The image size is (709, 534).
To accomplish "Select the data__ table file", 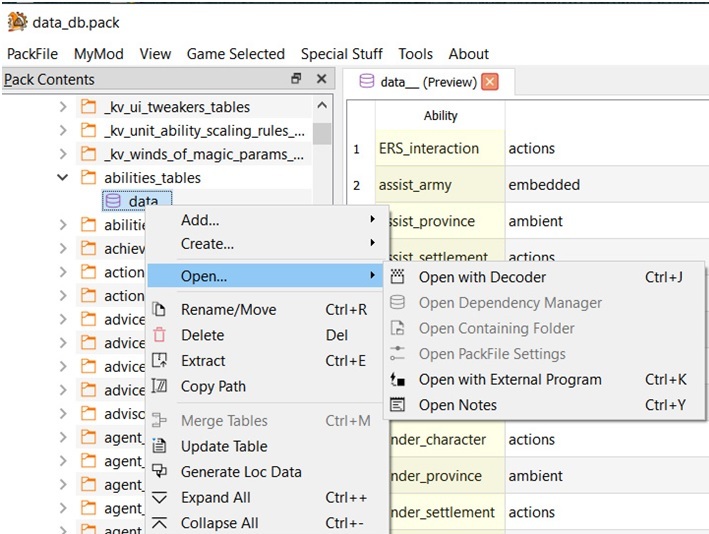I will (137, 201).
